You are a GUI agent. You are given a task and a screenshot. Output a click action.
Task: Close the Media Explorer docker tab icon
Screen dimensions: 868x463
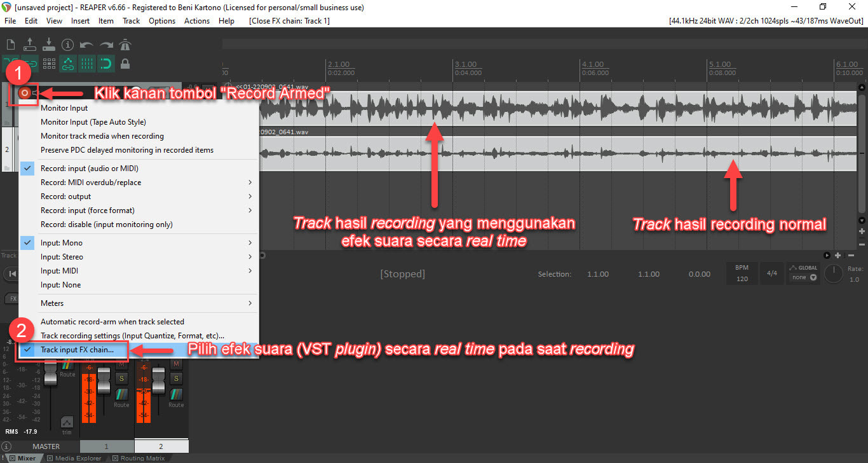pyautogui.click(x=51, y=459)
